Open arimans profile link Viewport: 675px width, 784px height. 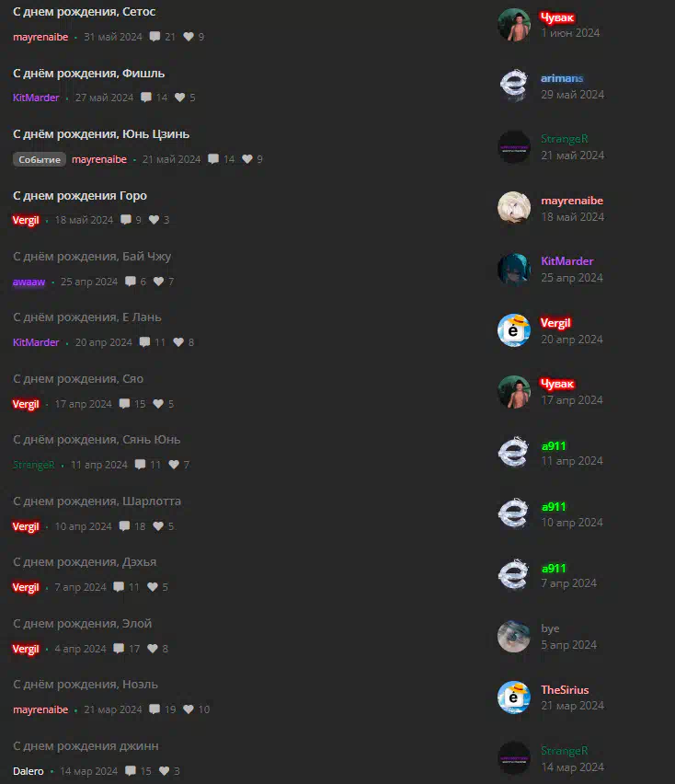562,78
